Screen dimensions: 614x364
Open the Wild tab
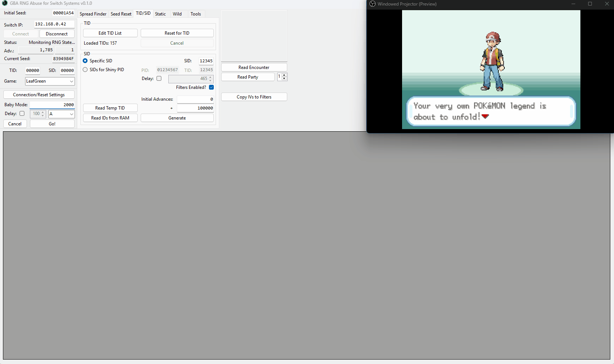(177, 14)
